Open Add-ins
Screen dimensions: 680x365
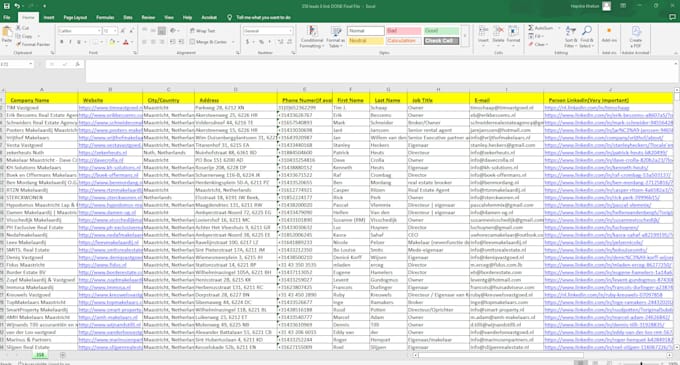click(x=609, y=36)
